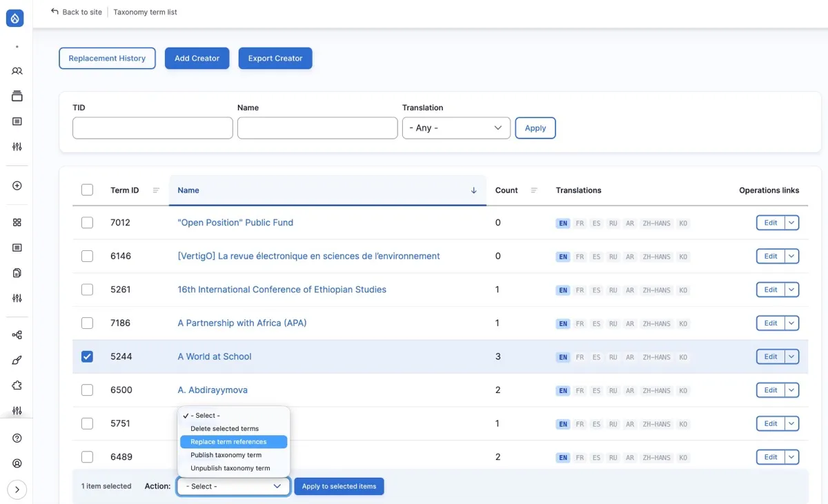This screenshot has height=504, width=828.
Task: Click into the TID filter input field
Action: 152,128
